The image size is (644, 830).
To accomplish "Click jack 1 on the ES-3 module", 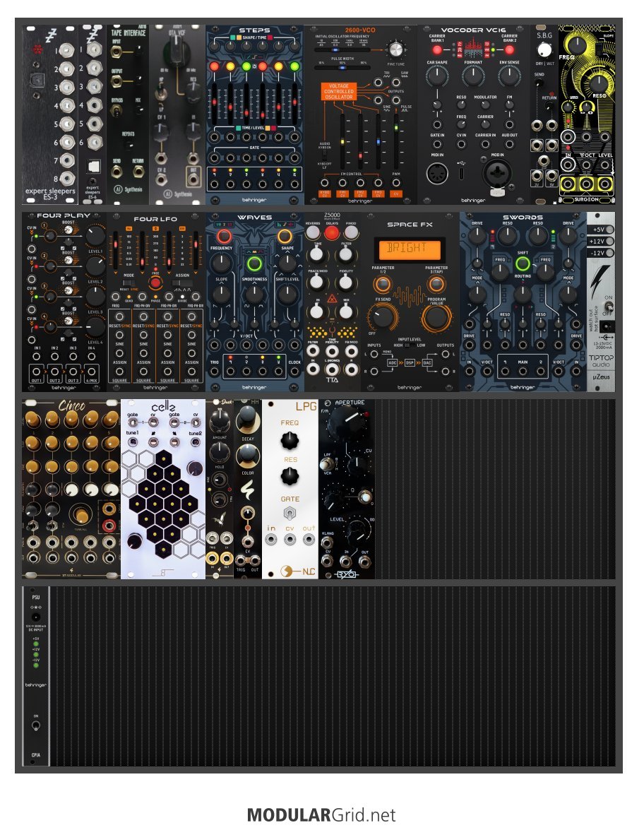I will point(66,51).
